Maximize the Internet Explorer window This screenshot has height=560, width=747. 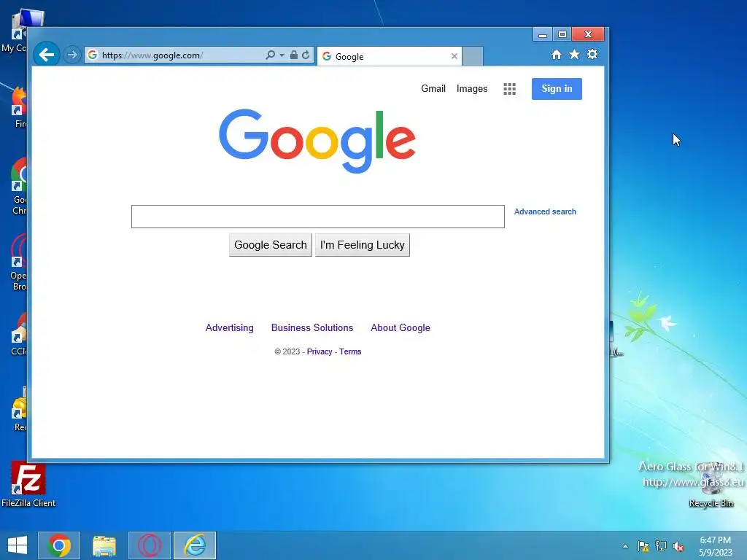click(x=562, y=34)
